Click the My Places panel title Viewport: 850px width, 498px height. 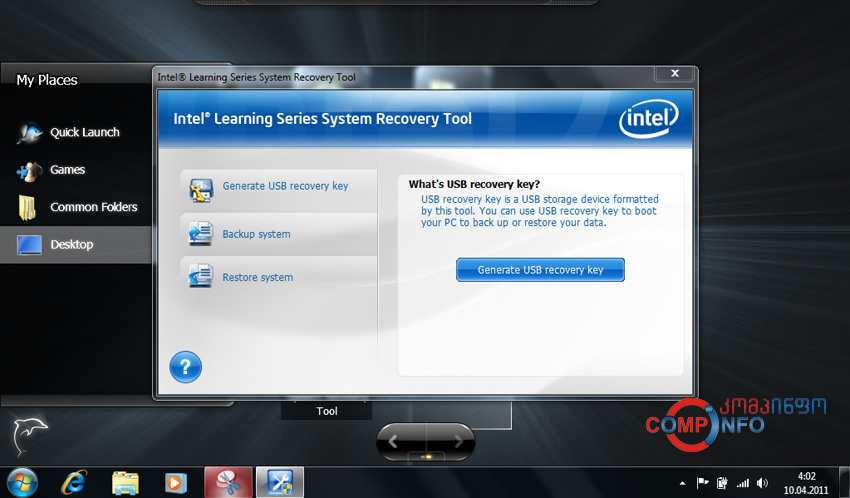click(47, 80)
